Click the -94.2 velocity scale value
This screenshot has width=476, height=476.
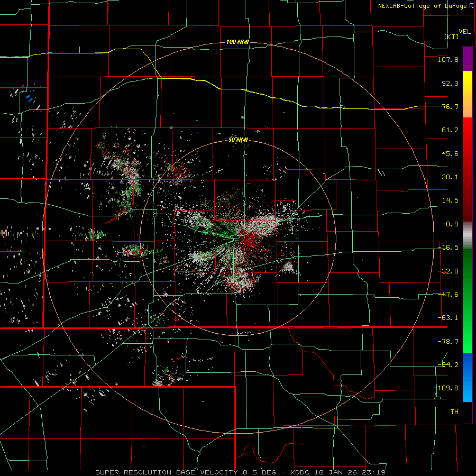click(x=448, y=365)
